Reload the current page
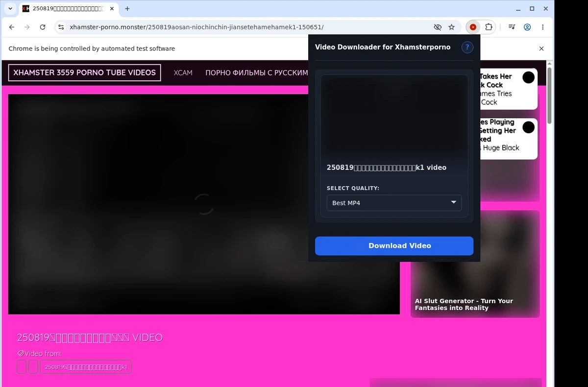The image size is (588, 387). [43, 27]
